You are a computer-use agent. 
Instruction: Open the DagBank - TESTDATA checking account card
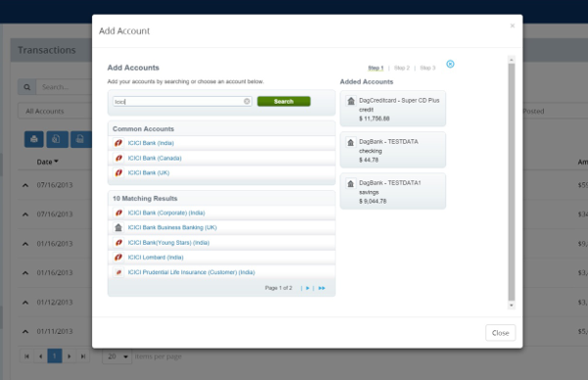click(x=393, y=150)
